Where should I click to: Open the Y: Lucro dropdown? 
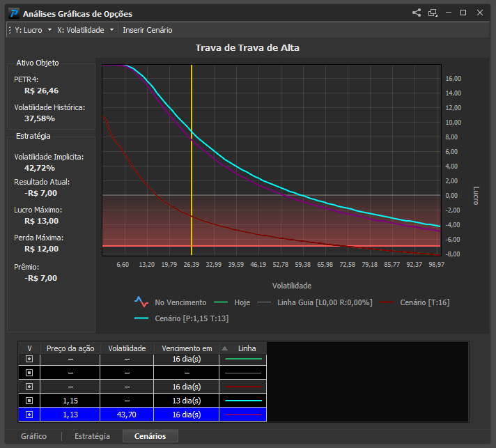tap(33, 30)
